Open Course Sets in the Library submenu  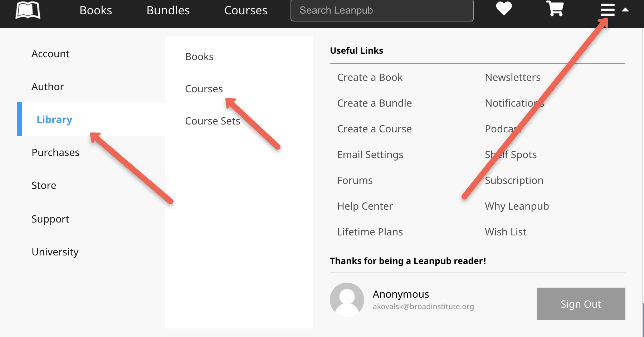click(213, 121)
